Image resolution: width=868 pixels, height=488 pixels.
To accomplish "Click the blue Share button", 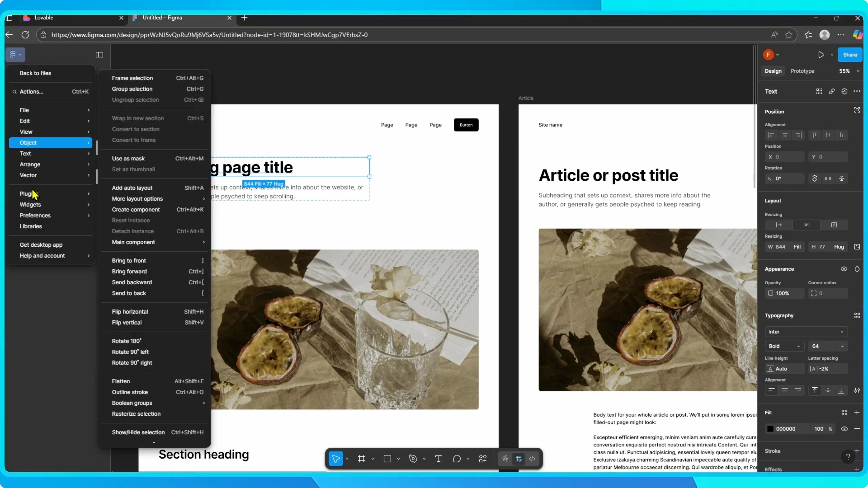I will 850,54.
